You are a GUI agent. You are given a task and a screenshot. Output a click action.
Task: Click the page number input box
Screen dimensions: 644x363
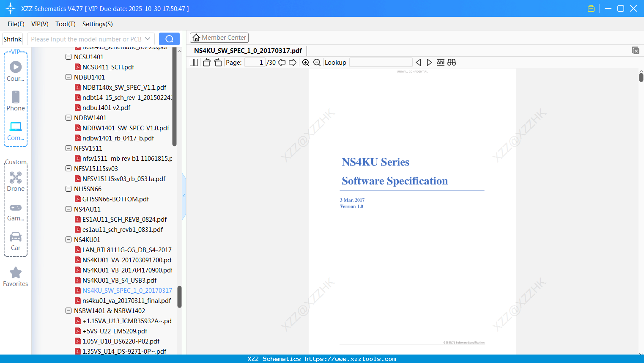255,62
